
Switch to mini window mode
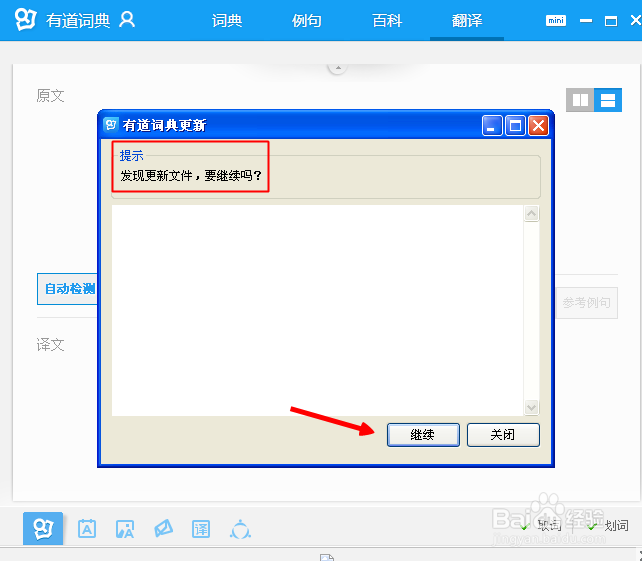point(556,20)
